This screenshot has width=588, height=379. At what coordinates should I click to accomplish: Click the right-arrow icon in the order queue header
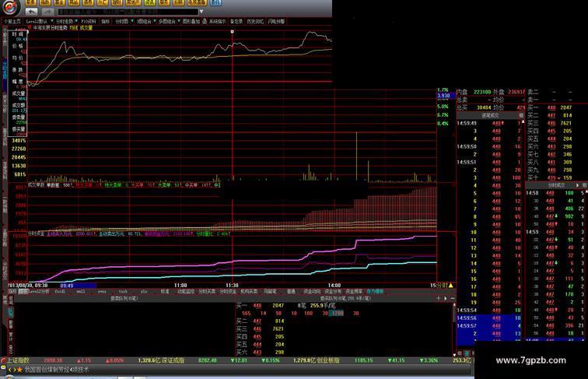[x=446, y=298]
